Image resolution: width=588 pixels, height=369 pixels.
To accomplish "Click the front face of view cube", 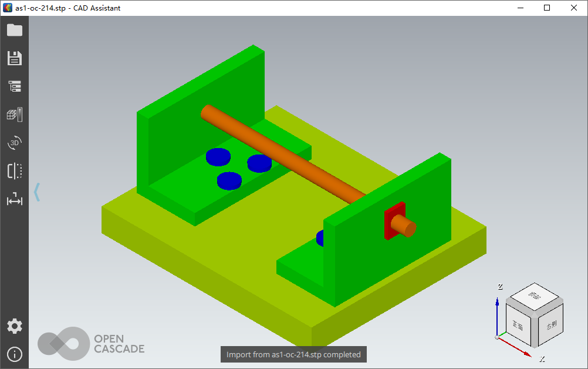I will click(518, 325).
